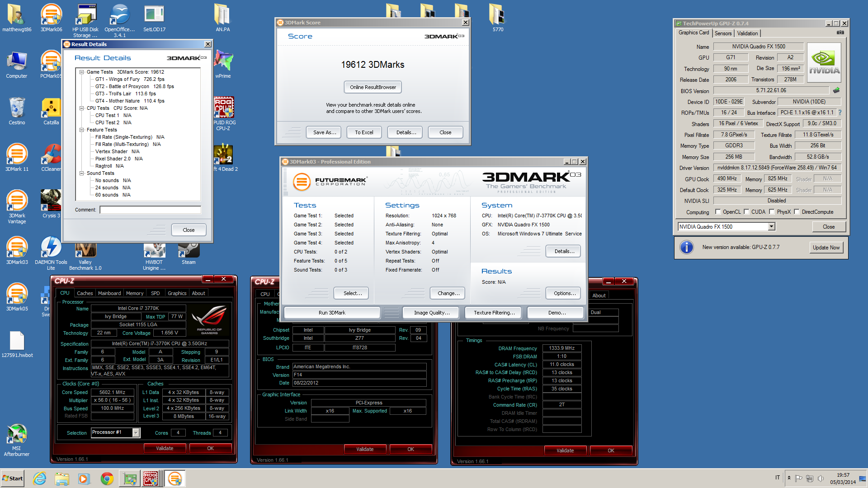Image resolution: width=868 pixels, height=488 pixels.
Task: Click Comment input field in Result Details
Action: pos(150,210)
